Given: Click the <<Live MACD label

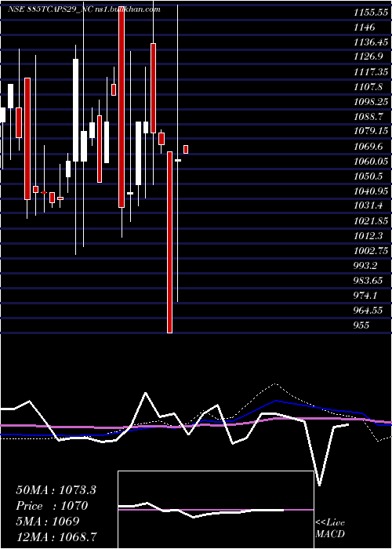Looking at the screenshot, I should click(x=330, y=528).
